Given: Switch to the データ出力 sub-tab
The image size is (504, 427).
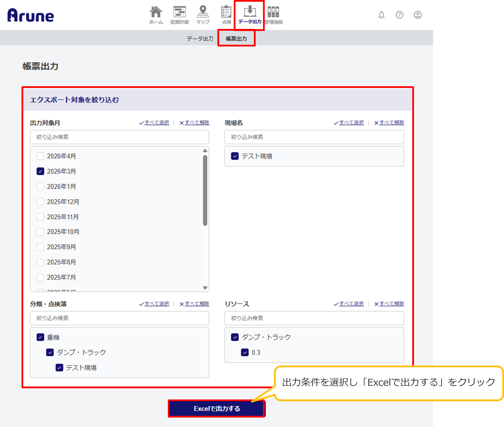Looking at the screenshot, I should point(200,39).
